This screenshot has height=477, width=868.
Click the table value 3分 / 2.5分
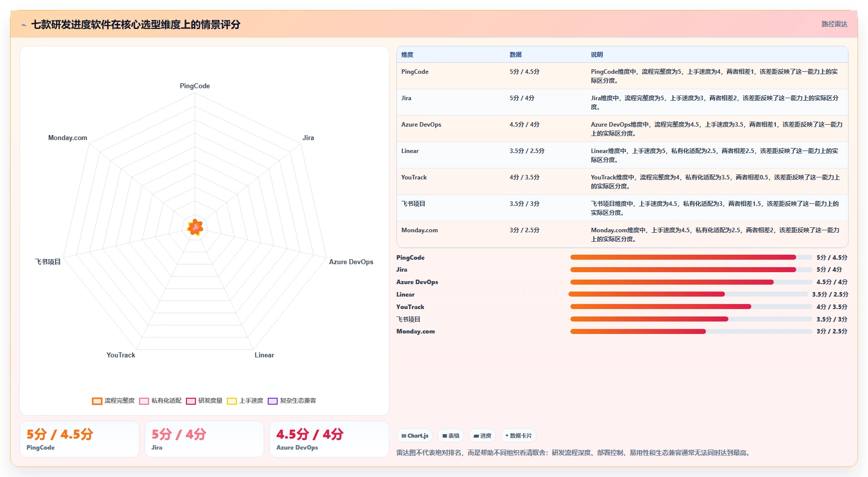pos(524,230)
